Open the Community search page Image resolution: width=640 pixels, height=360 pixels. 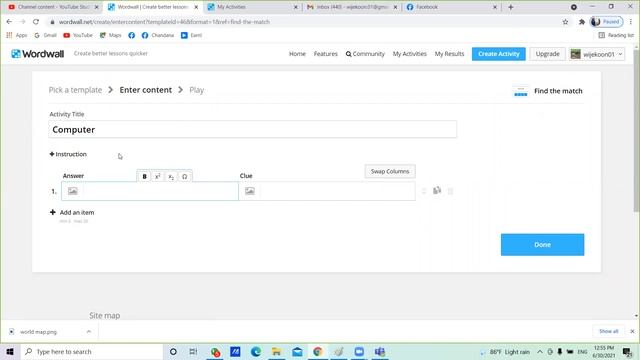tap(365, 54)
